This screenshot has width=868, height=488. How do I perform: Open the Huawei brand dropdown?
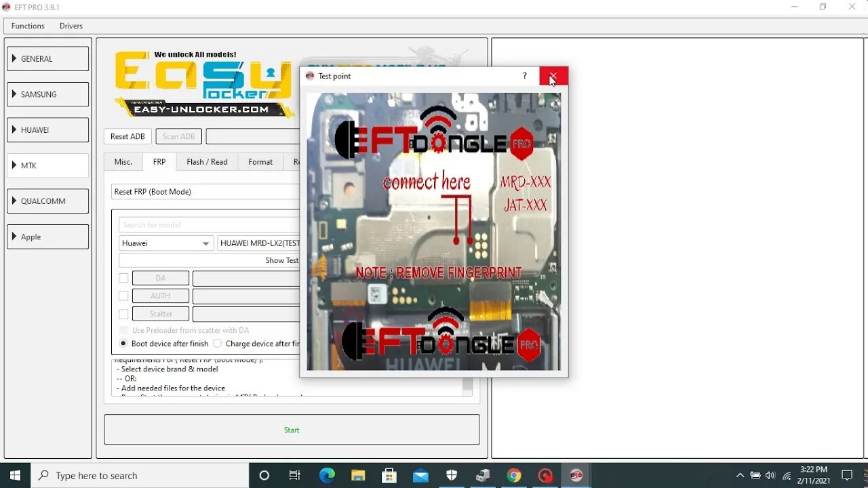pyautogui.click(x=166, y=243)
